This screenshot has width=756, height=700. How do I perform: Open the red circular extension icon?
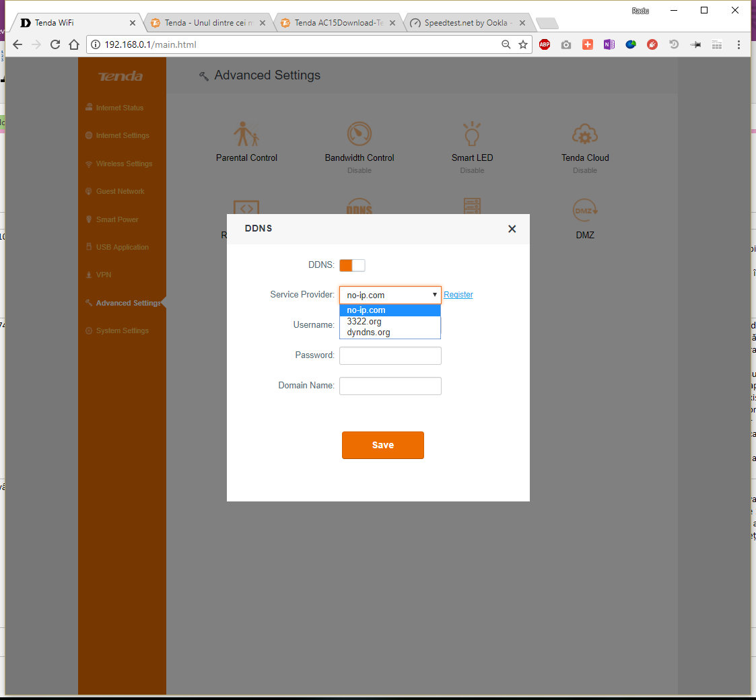tap(652, 44)
